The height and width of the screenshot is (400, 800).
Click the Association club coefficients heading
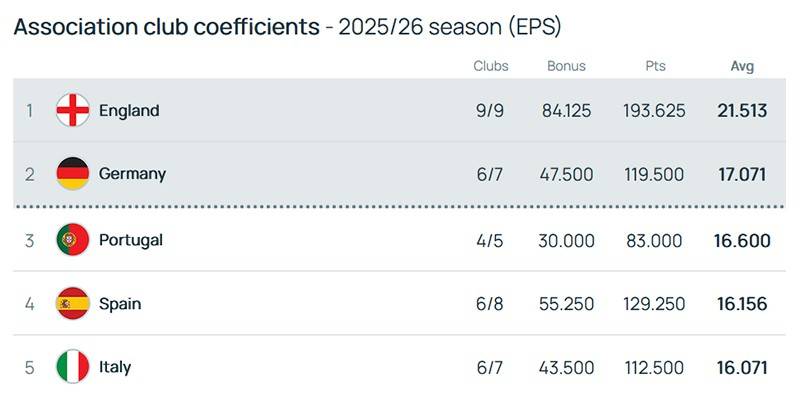[166, 26]
